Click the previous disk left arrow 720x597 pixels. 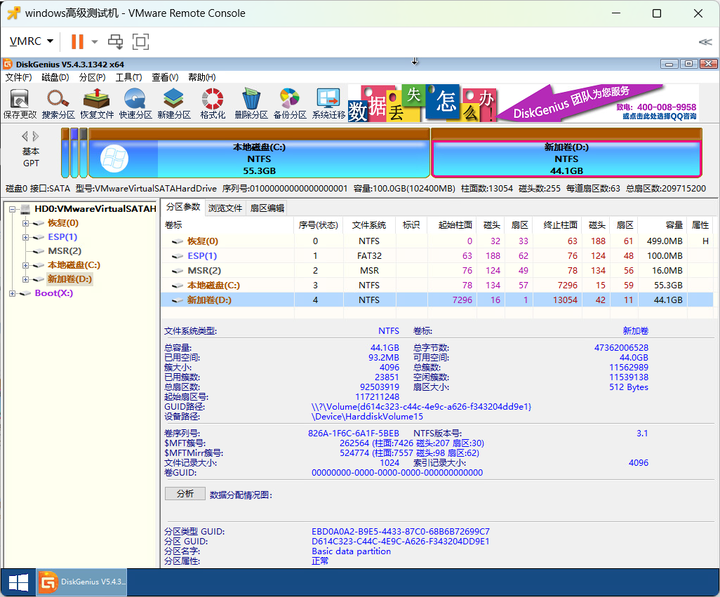click(x=25, y=136)
